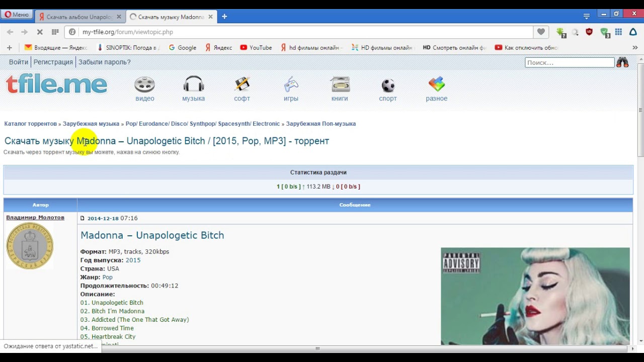The height and width of the screenshot is (362, 644).
Task: Click the Зарубежная Поп-музыка breadcrumb
Action: coord(321,124)
